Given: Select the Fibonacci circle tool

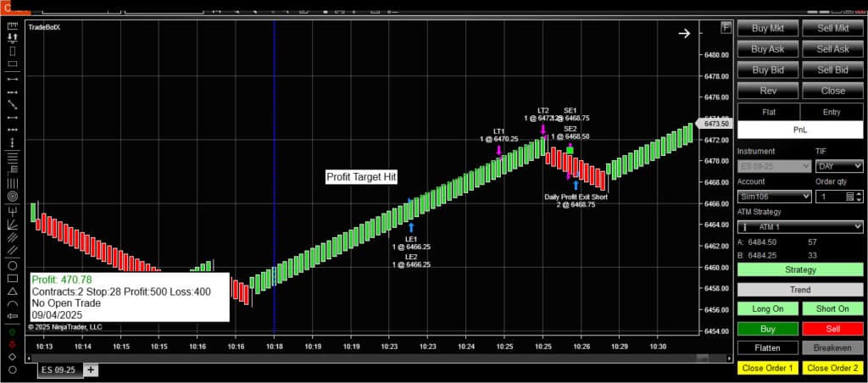Looking at the screenshot, I should click(13, 197).
